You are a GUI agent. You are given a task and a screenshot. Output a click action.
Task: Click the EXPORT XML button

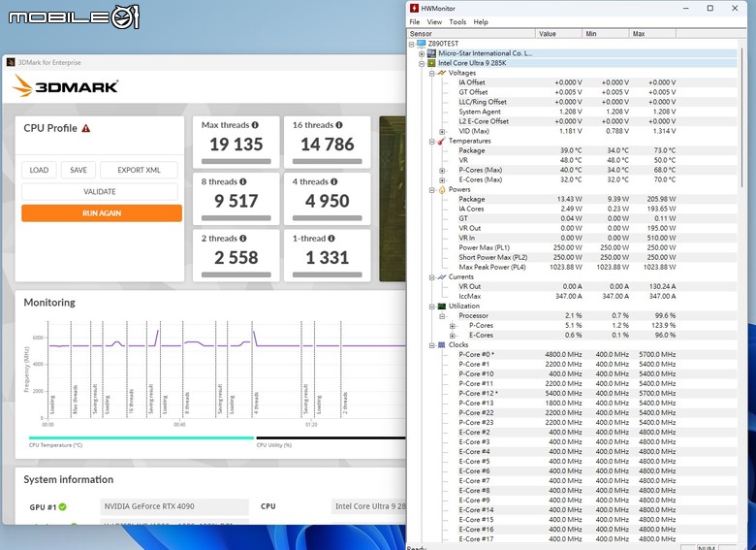click(139, 170)
